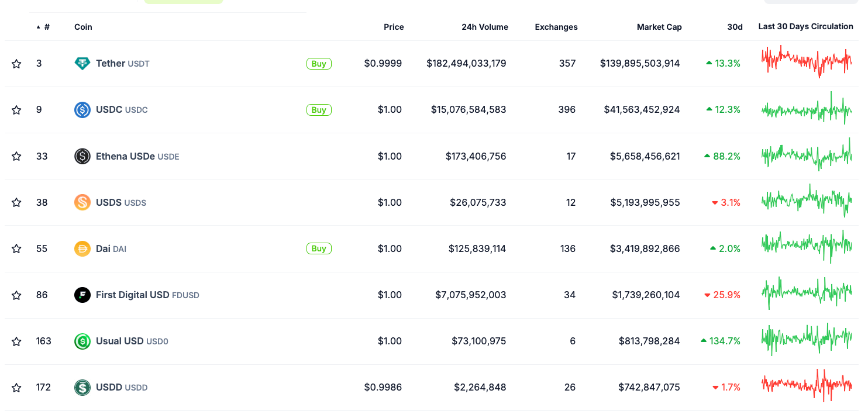Sort by the Exchanges column header
Viewport: 868px width, 411px height.
556,27
